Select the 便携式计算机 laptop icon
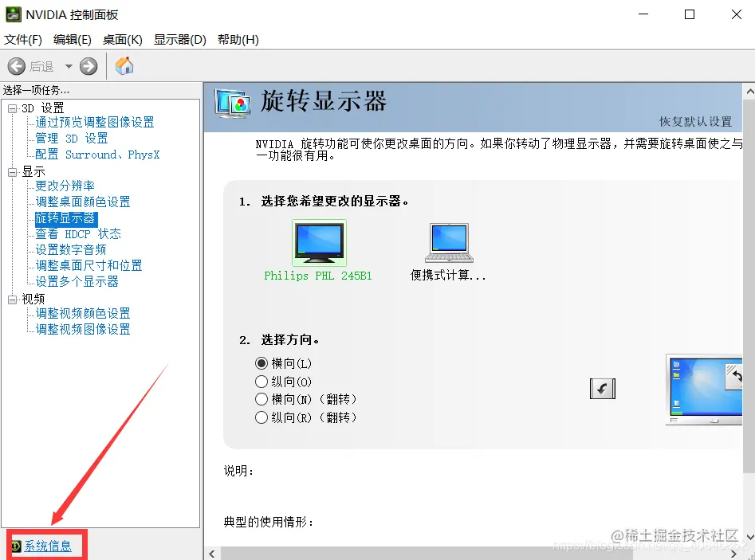755x560 pixels. [449, 241]
